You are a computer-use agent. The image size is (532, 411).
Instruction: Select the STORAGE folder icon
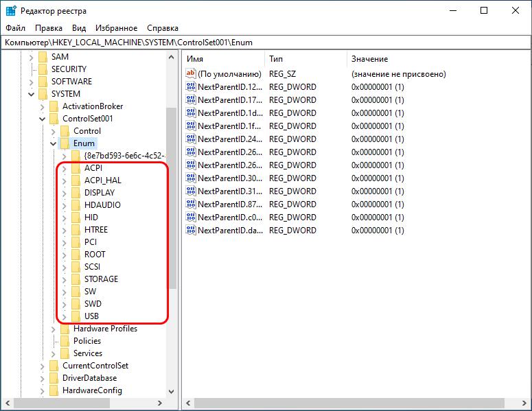[76, 279]
